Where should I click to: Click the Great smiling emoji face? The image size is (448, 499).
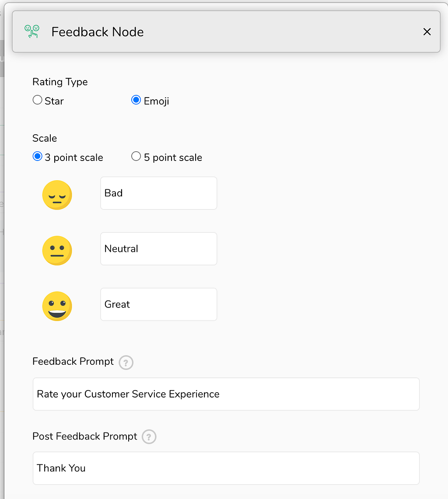point(57,306)
